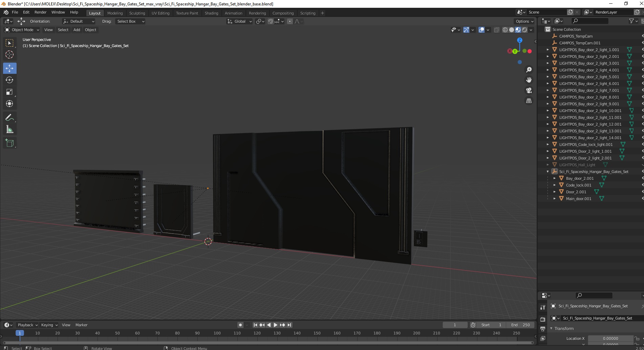Switch to rendered viewport shading
Image resolution: width=644 pixels, height=350 pixels.
point(524,30)
